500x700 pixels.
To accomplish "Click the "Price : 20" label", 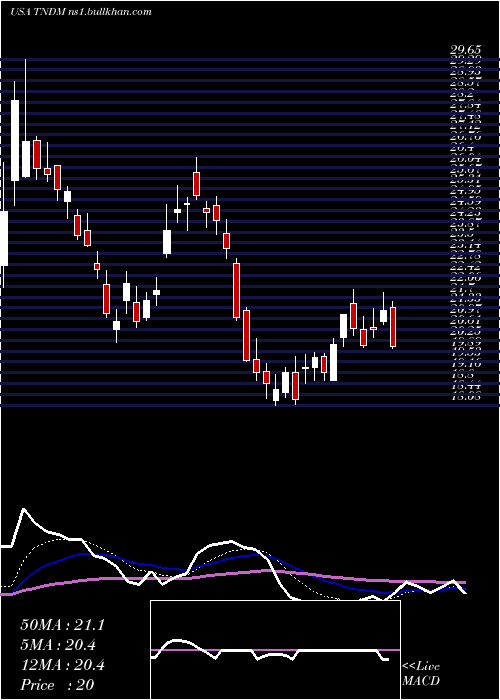I will pos(57,685).
